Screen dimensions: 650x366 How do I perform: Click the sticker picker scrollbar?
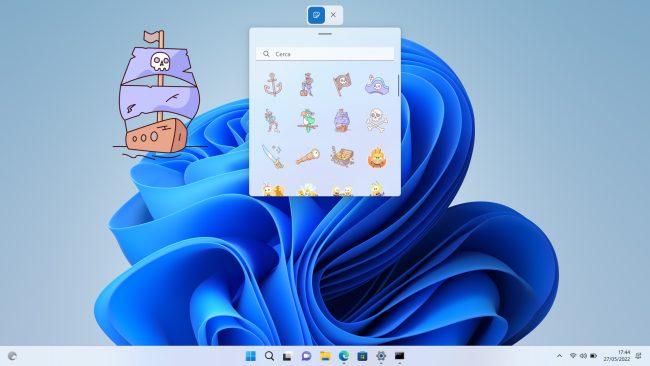tap(398, 85)
